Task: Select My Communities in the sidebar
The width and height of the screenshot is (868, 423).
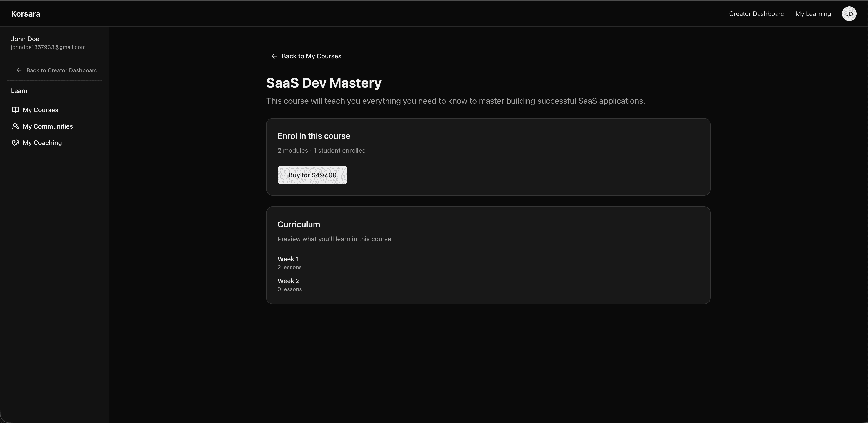Action: point(48,126)
